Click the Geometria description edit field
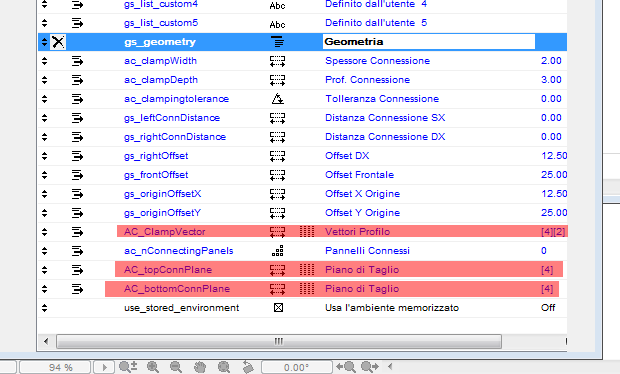Image resolution: width=620 pixels, height=374 pixels. 429,42
